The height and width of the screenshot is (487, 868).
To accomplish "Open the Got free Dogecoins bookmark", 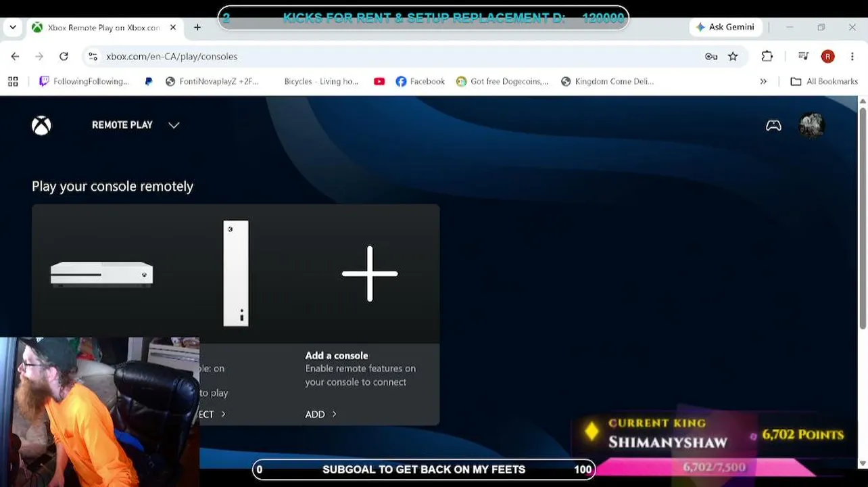I will point(502,81).
